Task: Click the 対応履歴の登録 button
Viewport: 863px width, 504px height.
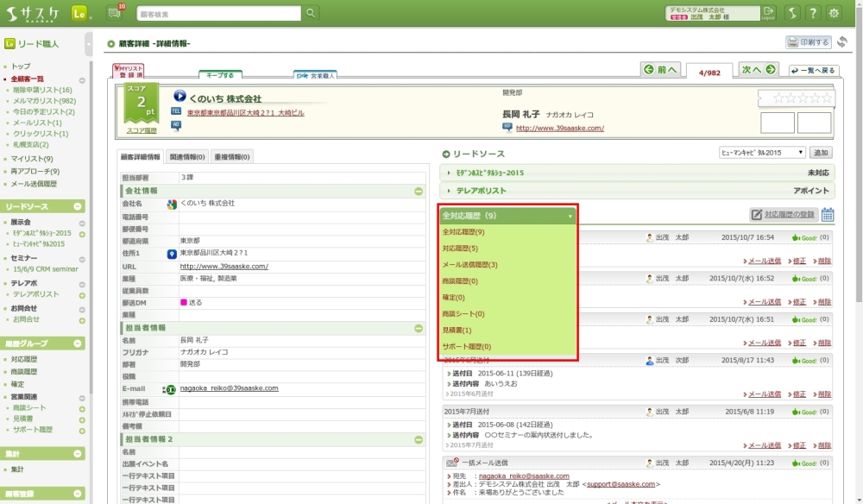Action: click(783, 214)
